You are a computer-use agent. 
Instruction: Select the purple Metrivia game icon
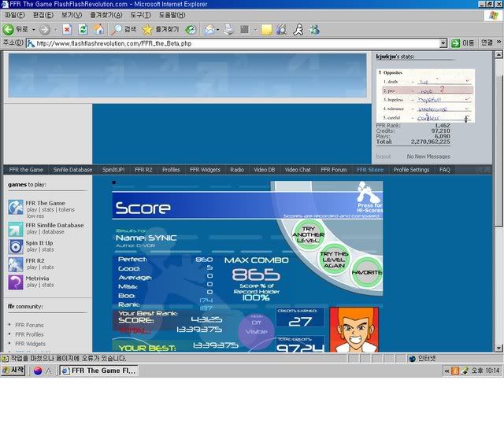pyautogui.click(x=16, y=282)
